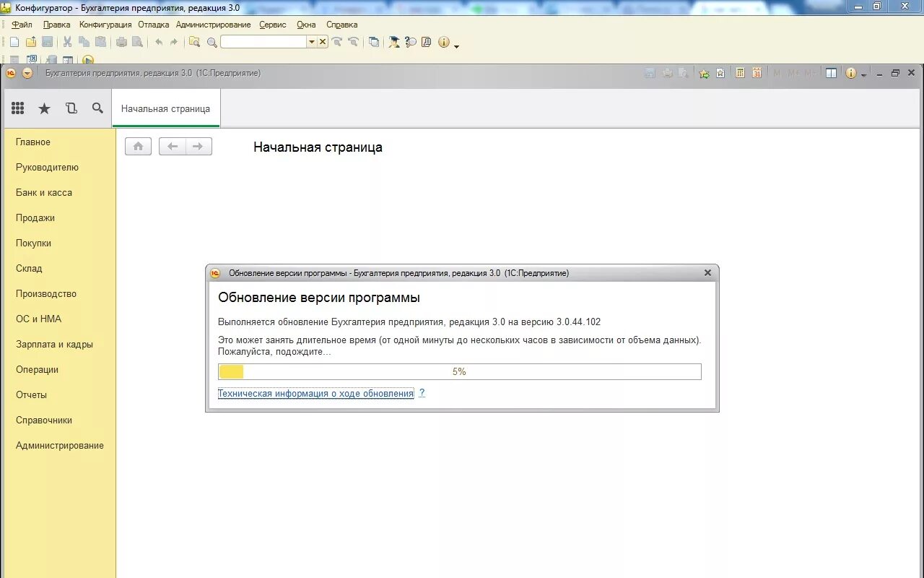924x578 pixels.
Task: Start debugging with the play icon
Action: click(88, 60)
